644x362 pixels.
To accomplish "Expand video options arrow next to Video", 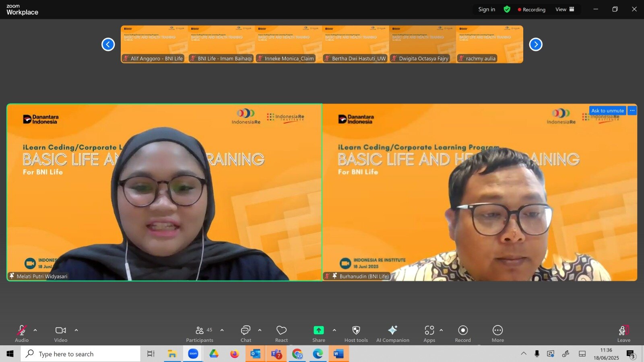I will (76, 330).
